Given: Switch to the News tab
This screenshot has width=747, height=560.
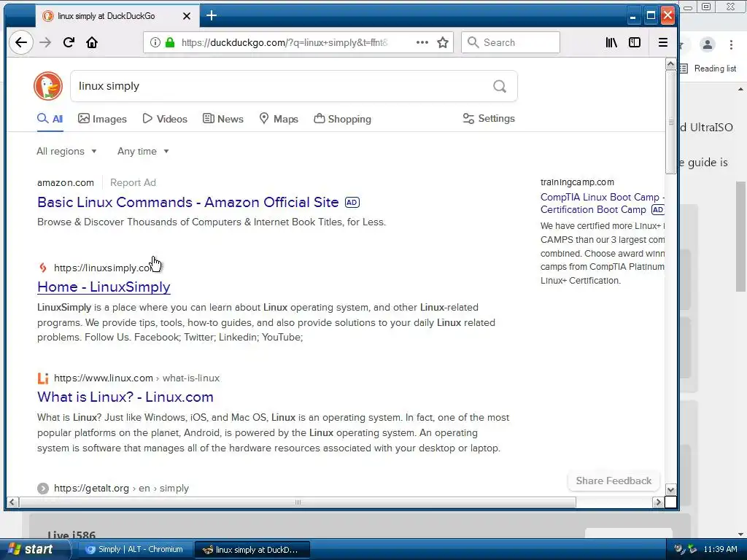Looking at the screenshot, I should (x=223, y=119).
